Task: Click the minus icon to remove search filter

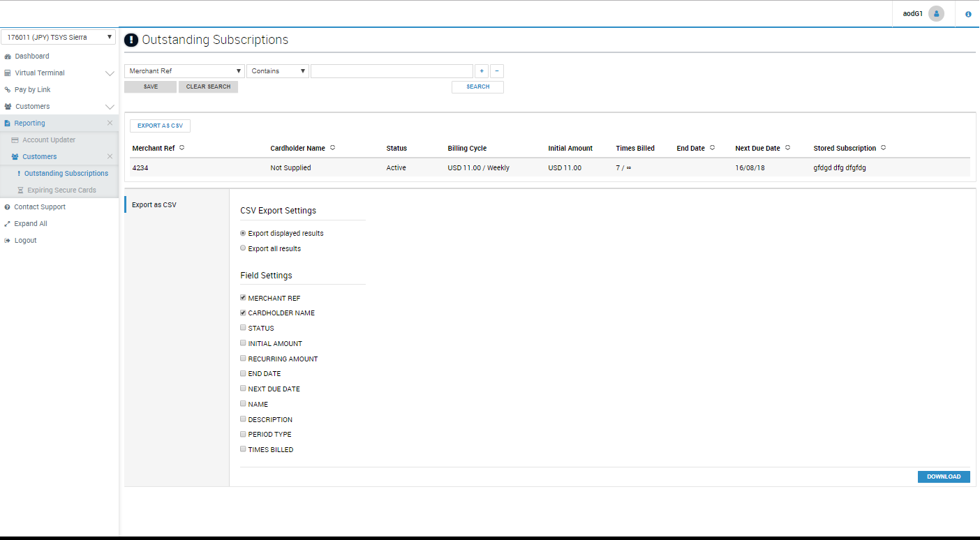Action: [x=497, y=71]
